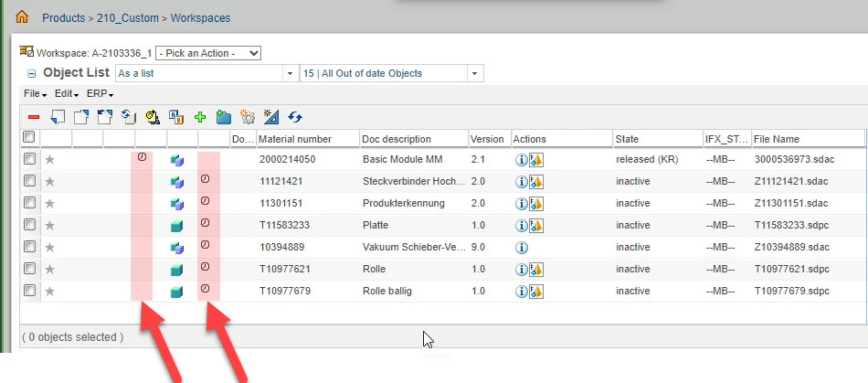Click the assembly type icon for 11301151

click(x=177, y=204)
